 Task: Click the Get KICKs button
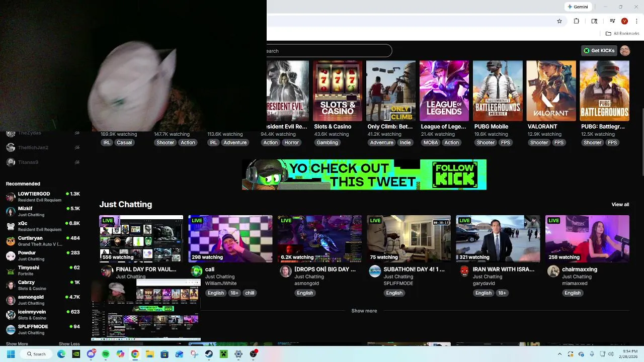pos(599,51)
